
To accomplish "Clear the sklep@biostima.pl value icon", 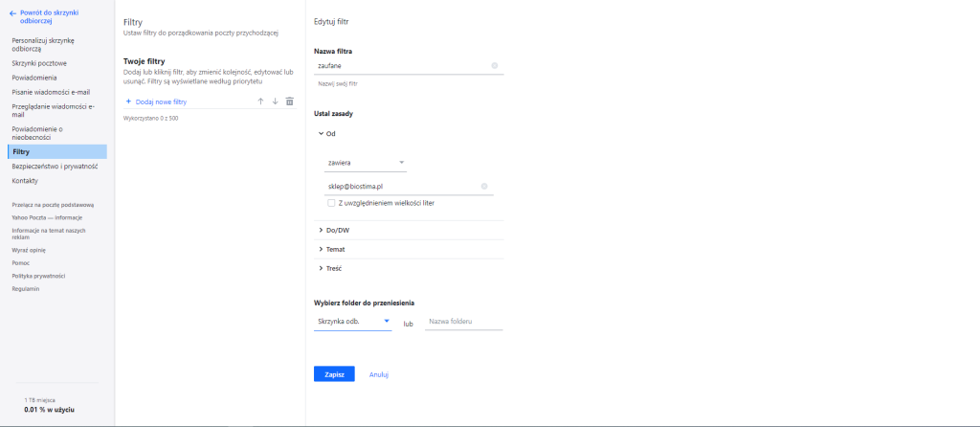I will tap(483, 187).
